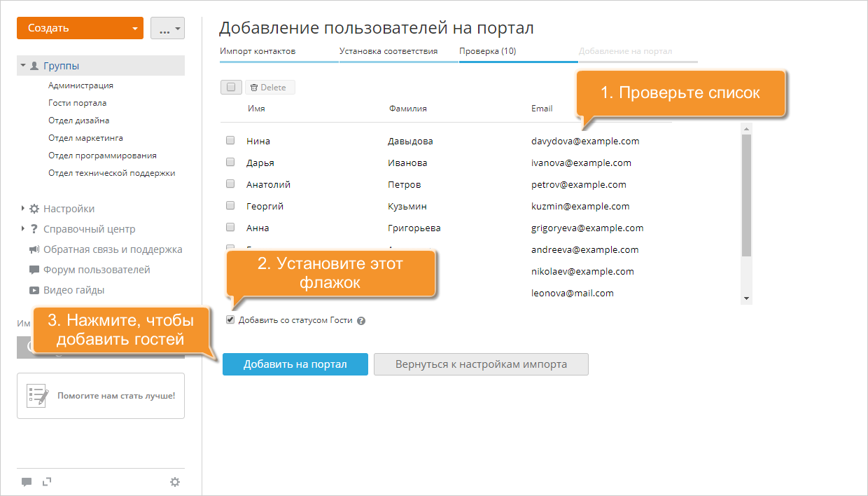
Task: Click email leonova@mail.com
Action: click(x=573, y=293)
